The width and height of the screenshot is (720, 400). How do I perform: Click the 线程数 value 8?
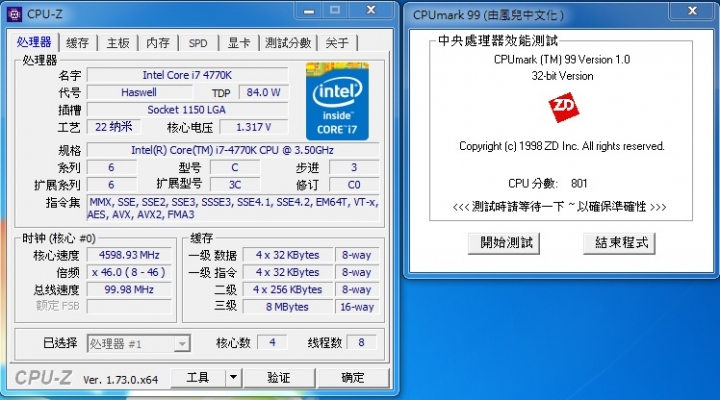[361, 342]
